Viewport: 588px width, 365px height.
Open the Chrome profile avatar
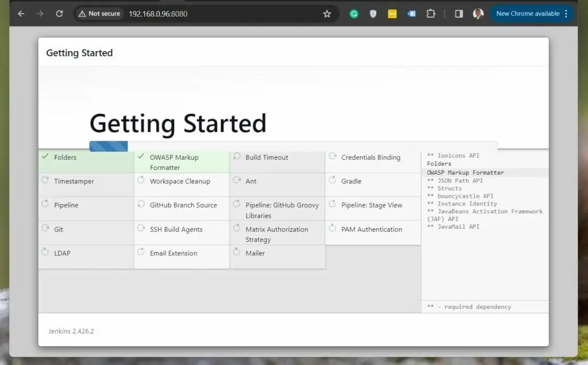[x=478, y=14]
